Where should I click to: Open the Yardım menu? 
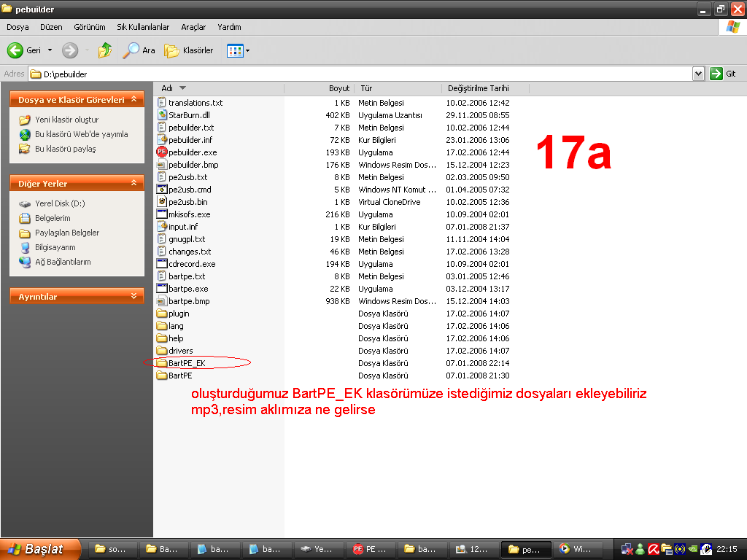[229, 27]
